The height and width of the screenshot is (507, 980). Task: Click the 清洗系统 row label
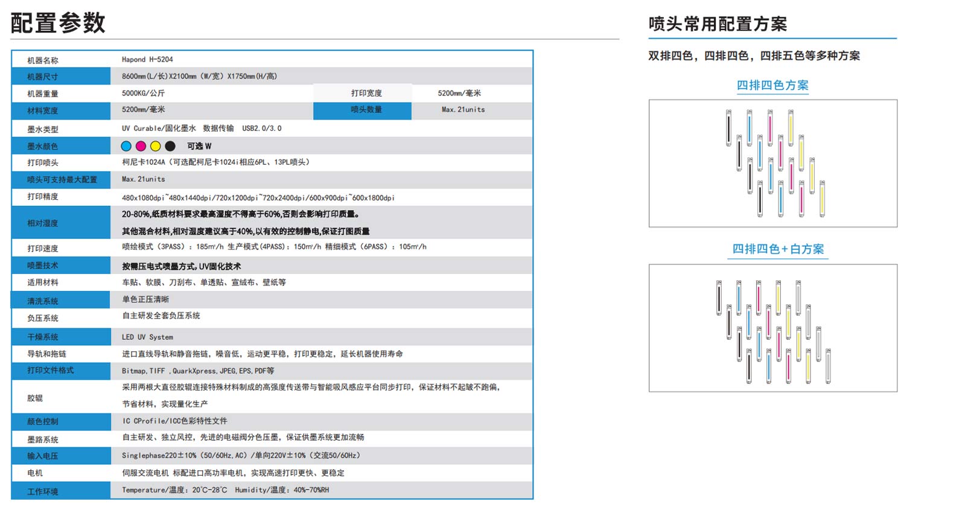[43, 301]
